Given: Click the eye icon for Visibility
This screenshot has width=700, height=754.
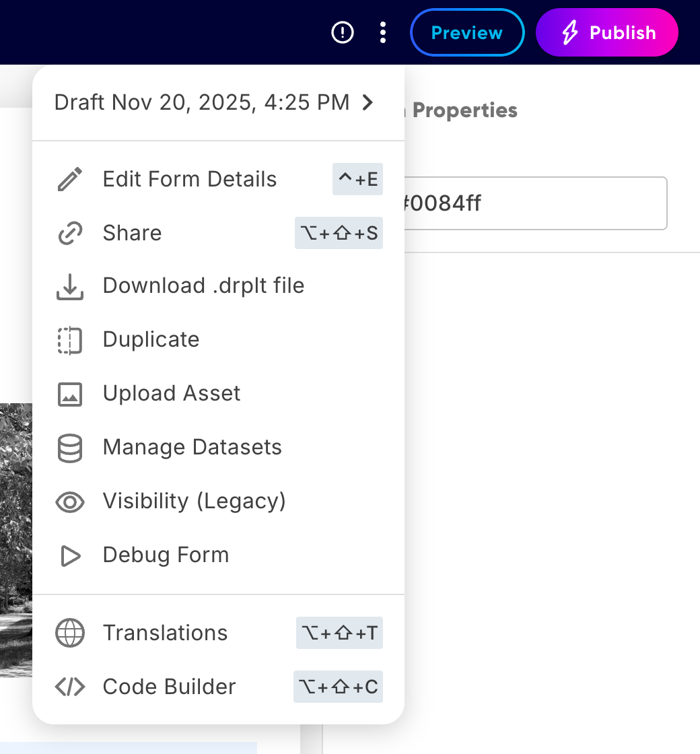Looking at the screenshot, I should [70, 502].
